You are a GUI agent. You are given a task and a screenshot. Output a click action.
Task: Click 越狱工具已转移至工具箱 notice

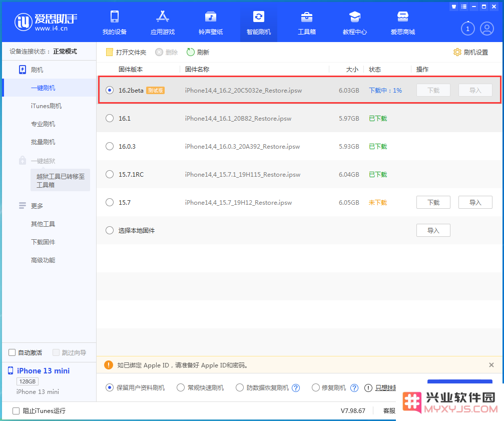tap(61, 180)
